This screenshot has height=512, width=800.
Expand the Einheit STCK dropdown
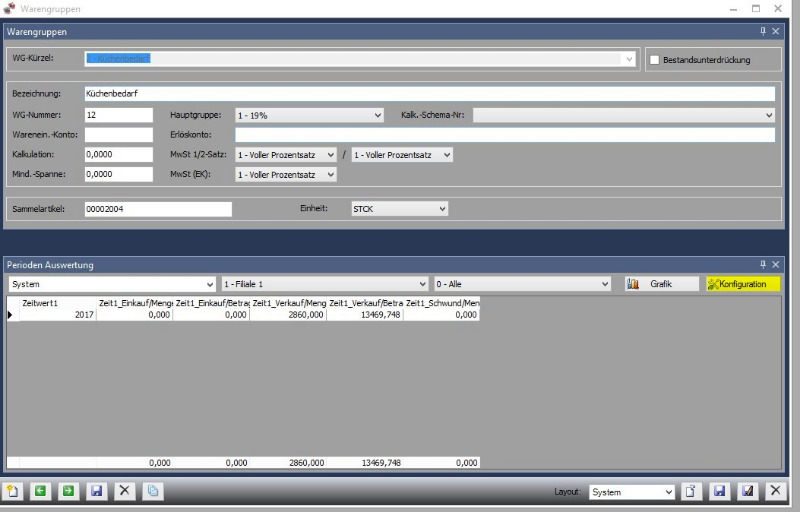(x=398, y=209)
